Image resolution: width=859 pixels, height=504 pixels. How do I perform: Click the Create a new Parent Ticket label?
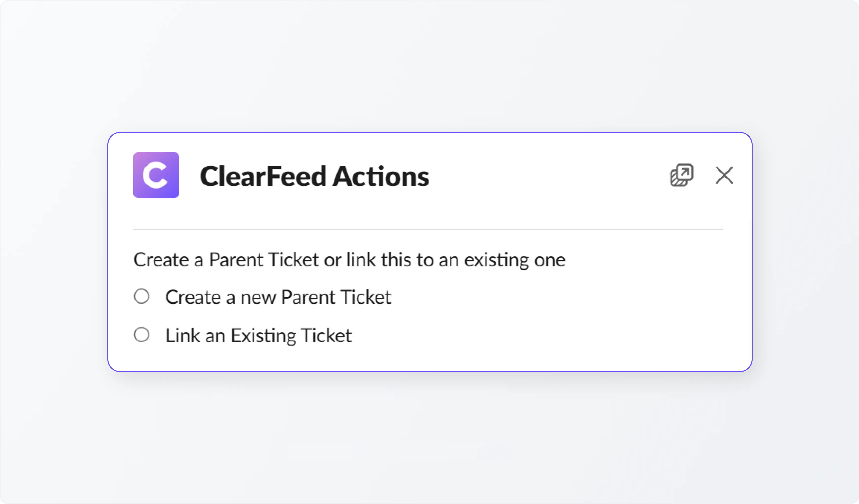(278, 296)
